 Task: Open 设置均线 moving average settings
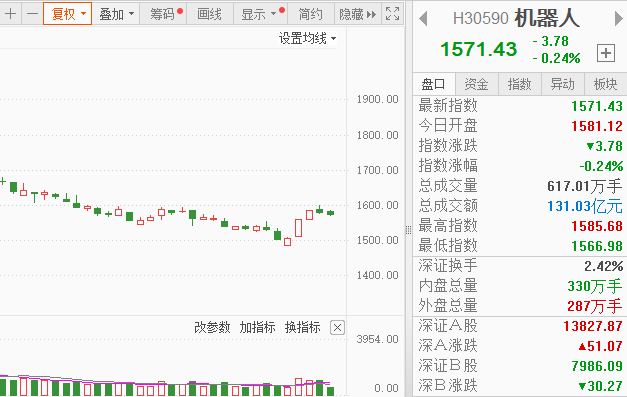[307, 38]
